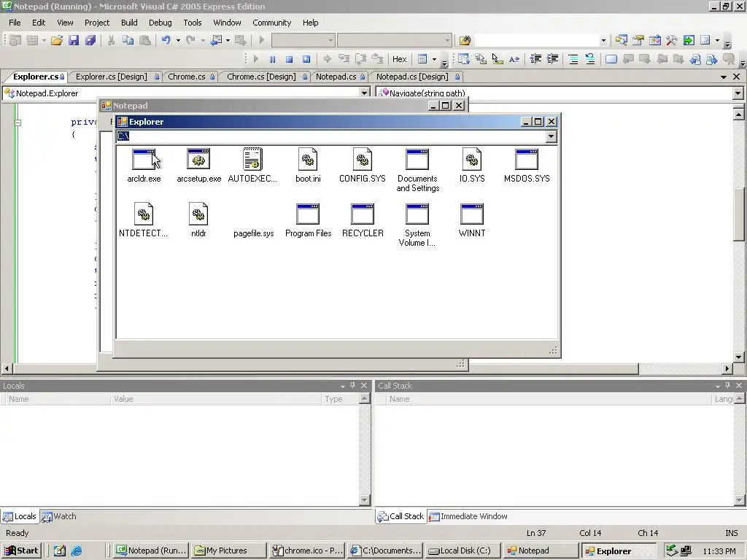This screenshot has width=747, height=560.
Task: Click the Restart debugging icon
Action: coord(306,59)
